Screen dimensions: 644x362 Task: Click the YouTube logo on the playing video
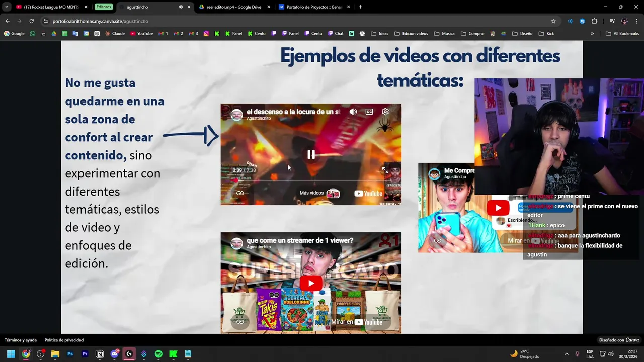(368, 194)
